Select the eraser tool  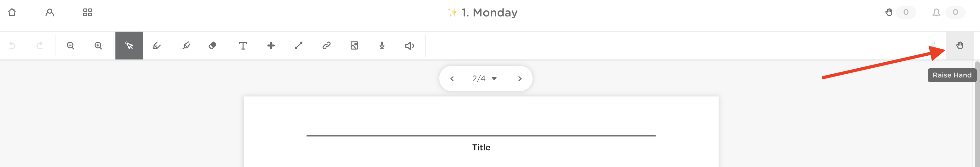212,46
